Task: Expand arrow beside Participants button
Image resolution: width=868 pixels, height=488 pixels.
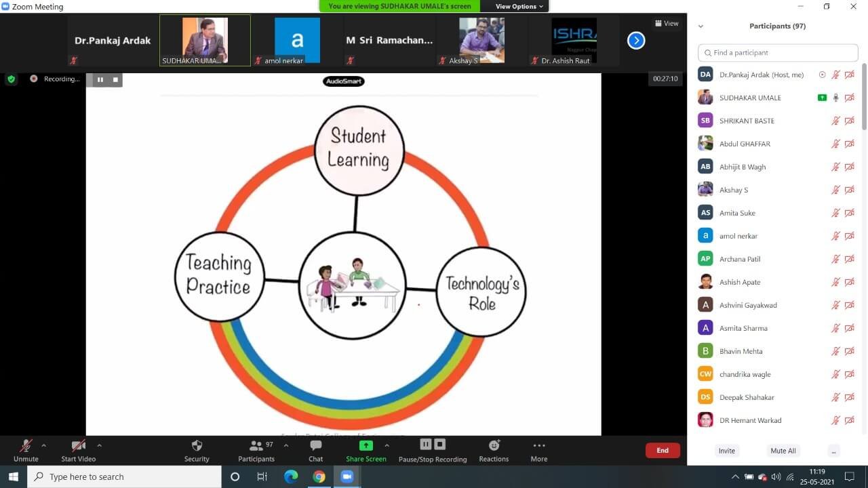Action: (285, 445)
